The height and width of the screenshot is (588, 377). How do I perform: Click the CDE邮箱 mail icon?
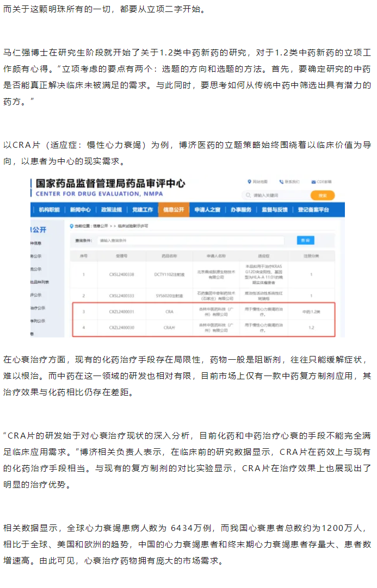coord(314,182)
